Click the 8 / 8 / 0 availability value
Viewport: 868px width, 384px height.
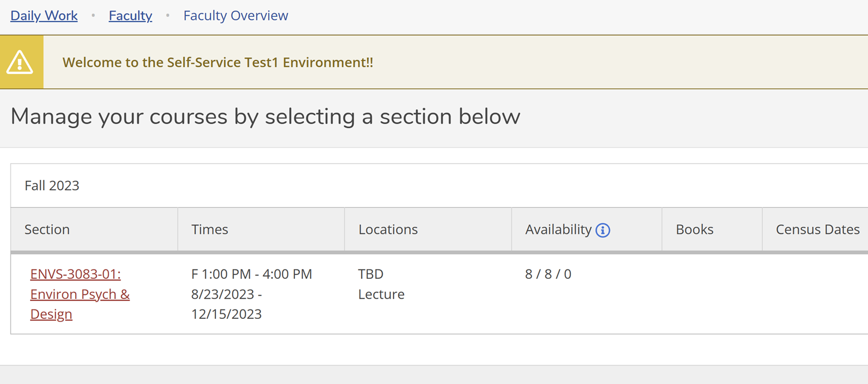[548, 274]
